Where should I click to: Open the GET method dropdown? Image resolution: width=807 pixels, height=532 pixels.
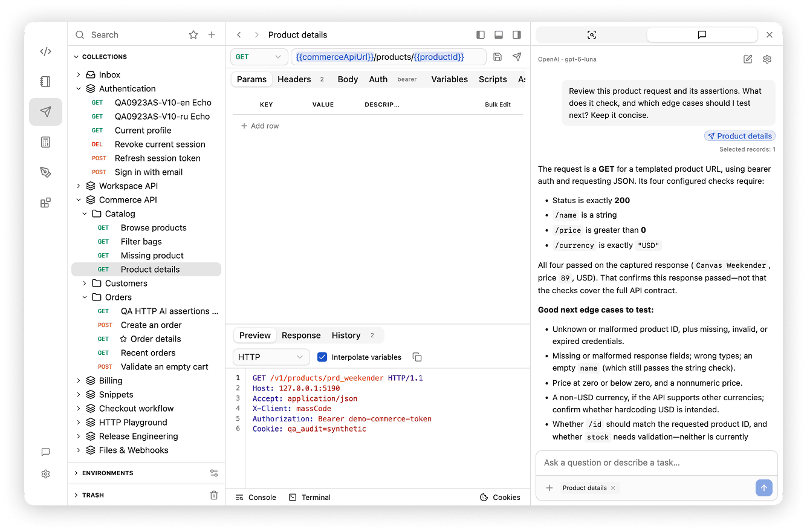pos(259,57)
